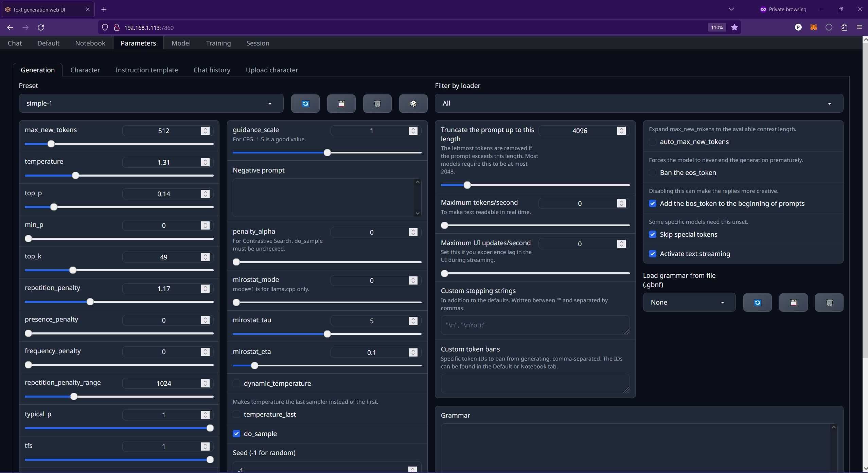Click the delete grammar trash icon
The width and height of the screenshot is (868, 473).
(x=829, y=303)
